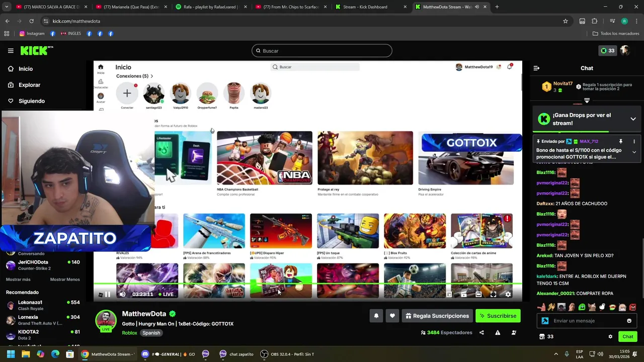This screenshot has width=644, height=362.
Task: Click the Kick beta logo
Action: tap(37, 50)
